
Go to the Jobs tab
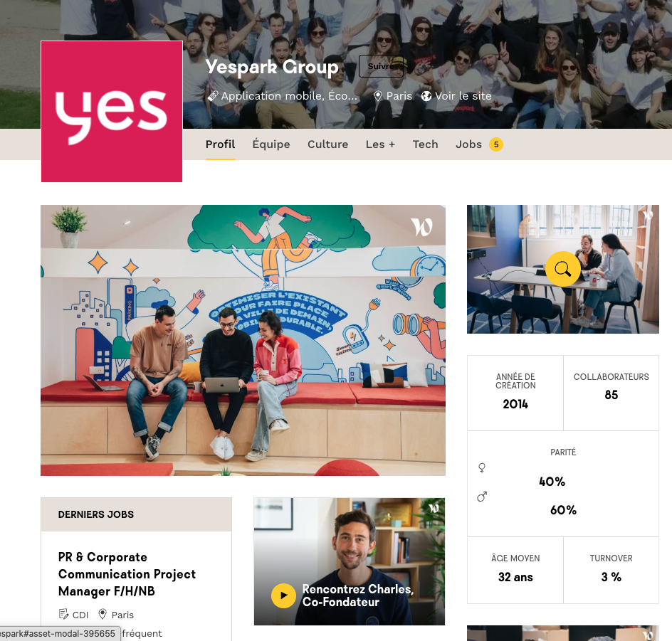click(468, 144)
